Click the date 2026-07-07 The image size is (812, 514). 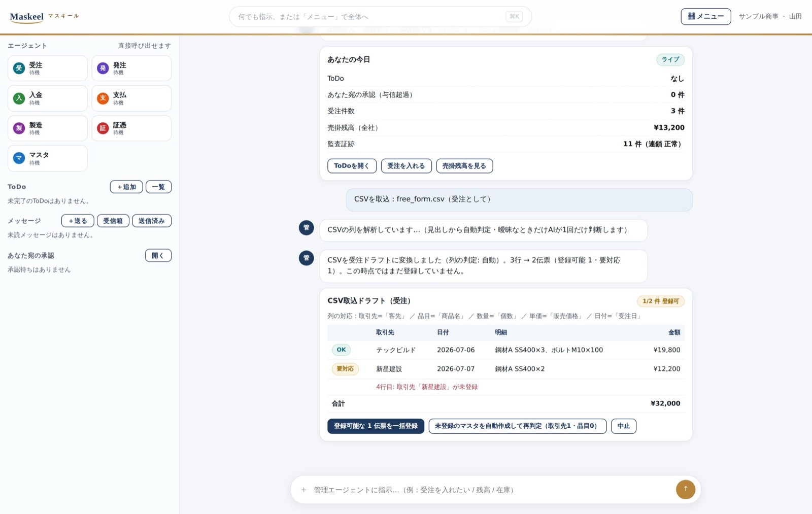tap(456, 369)
